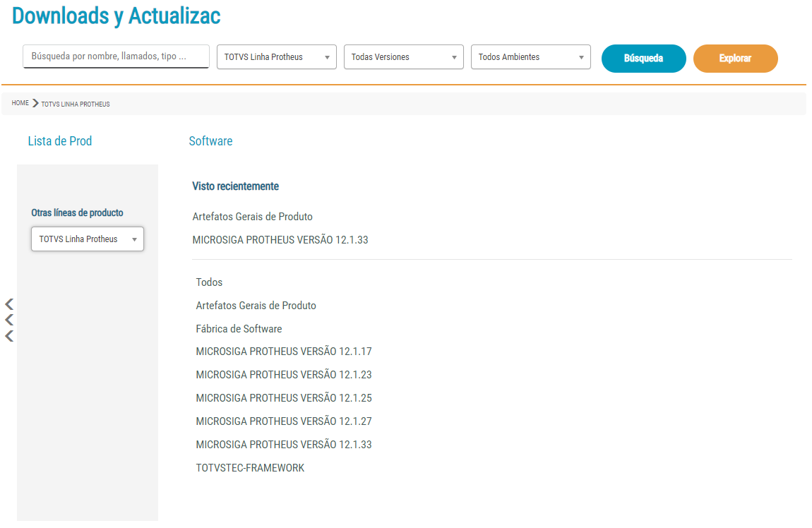Open the Todas Versiones dropdown
This screenshot has height=528, width=812.
tap(403, 57)
